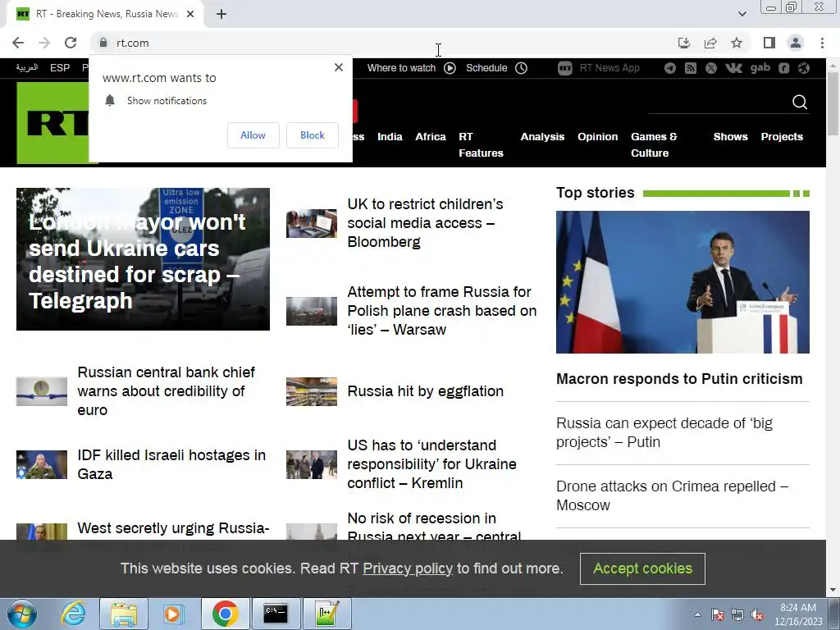Open the Privacy policy link
The image size is (840, 630).
tap(408, 568)
